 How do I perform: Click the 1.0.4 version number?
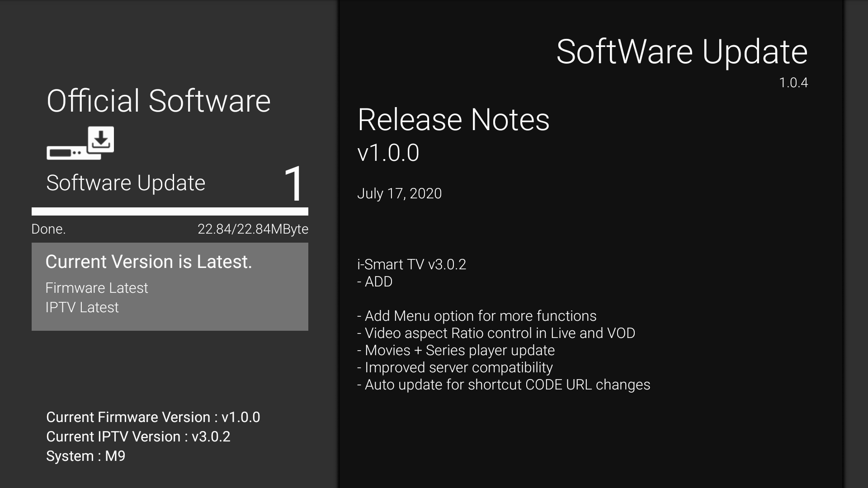pyautogui.click(x=793, y=83)
